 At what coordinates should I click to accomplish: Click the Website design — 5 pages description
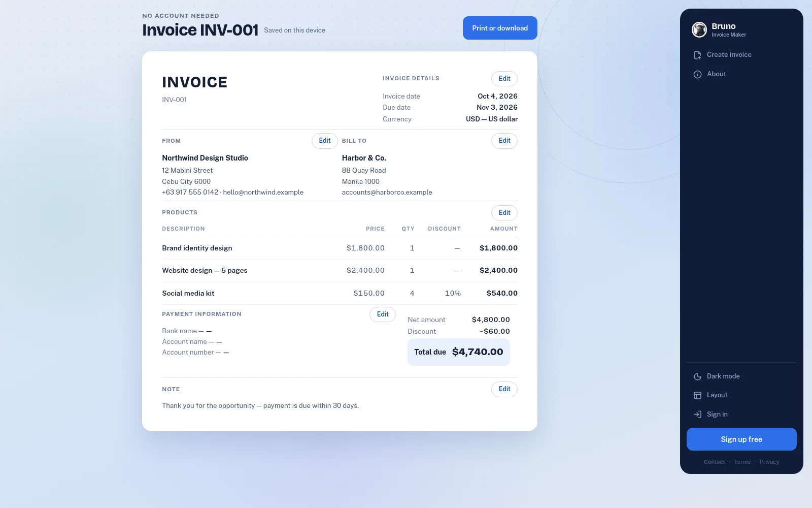(x=205, y=271)
